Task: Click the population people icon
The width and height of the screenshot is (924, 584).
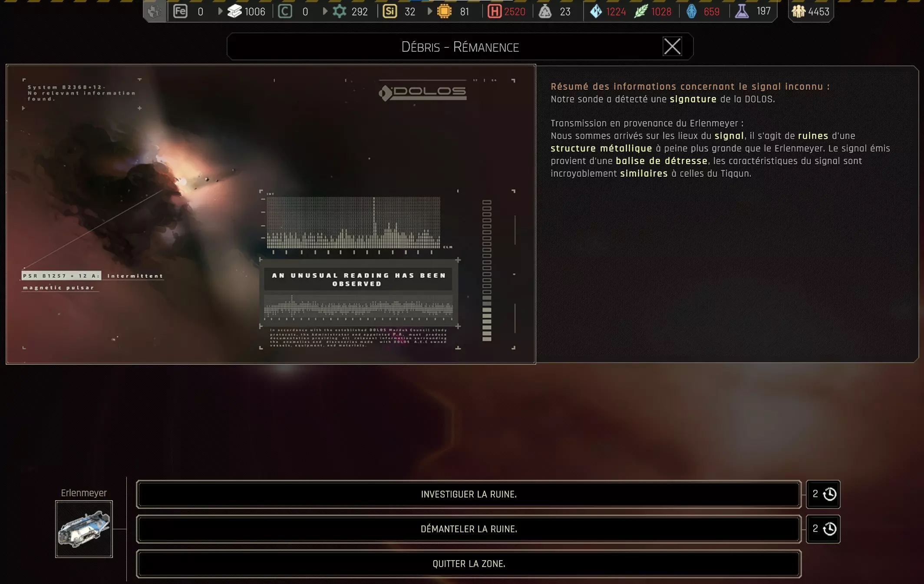Action: pos(799,11)
